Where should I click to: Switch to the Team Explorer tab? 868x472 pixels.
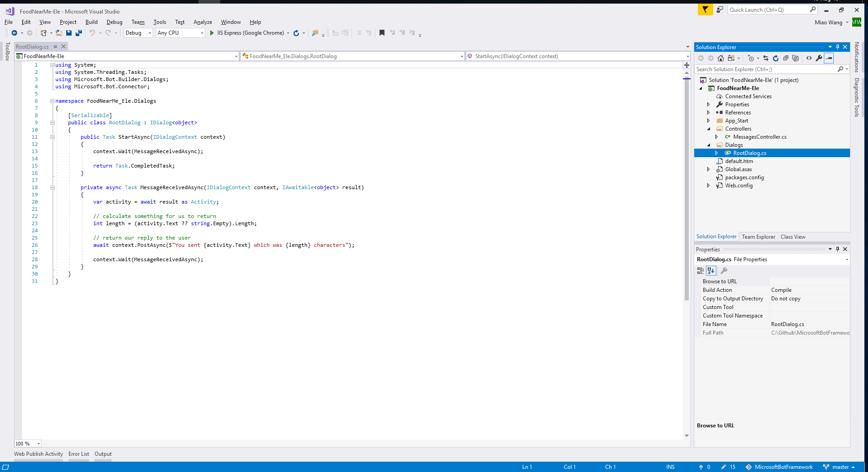click(759, 237)
